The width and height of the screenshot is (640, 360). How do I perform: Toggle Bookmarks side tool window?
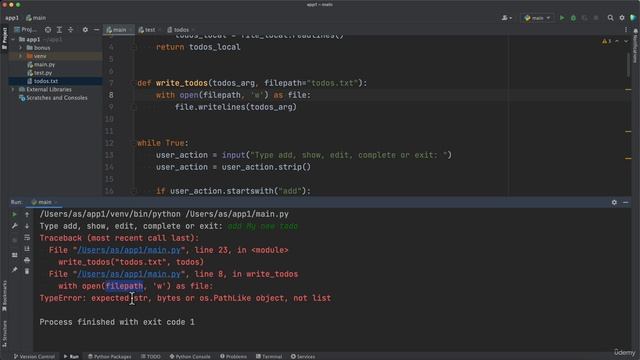tap(4, 296)
